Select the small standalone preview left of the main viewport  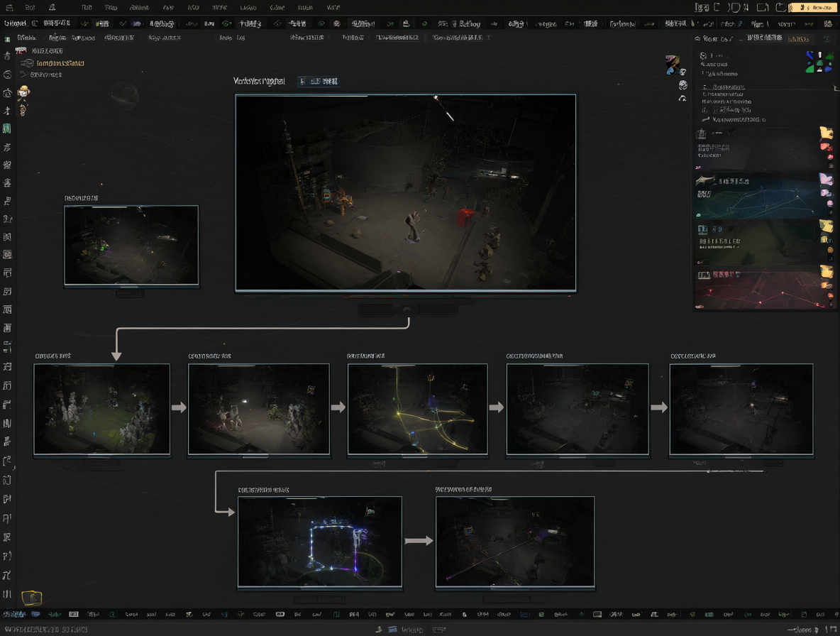131,246
